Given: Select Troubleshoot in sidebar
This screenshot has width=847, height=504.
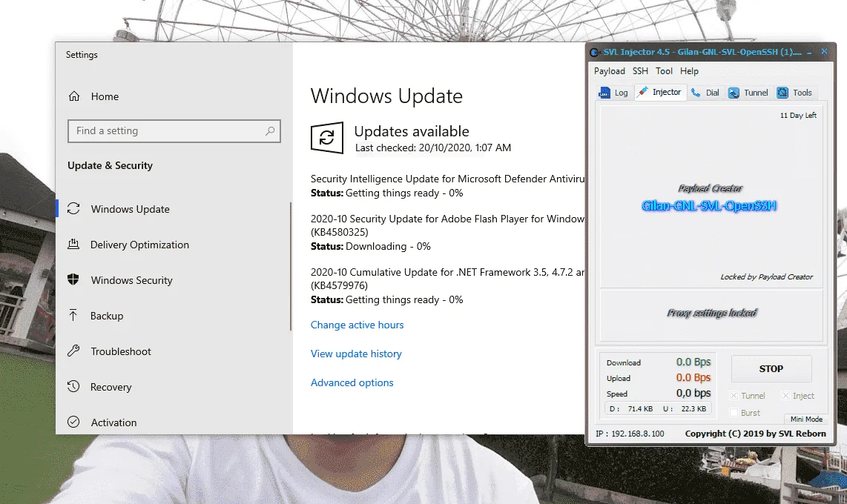Looking at the screenshot, I should [120, 351].
